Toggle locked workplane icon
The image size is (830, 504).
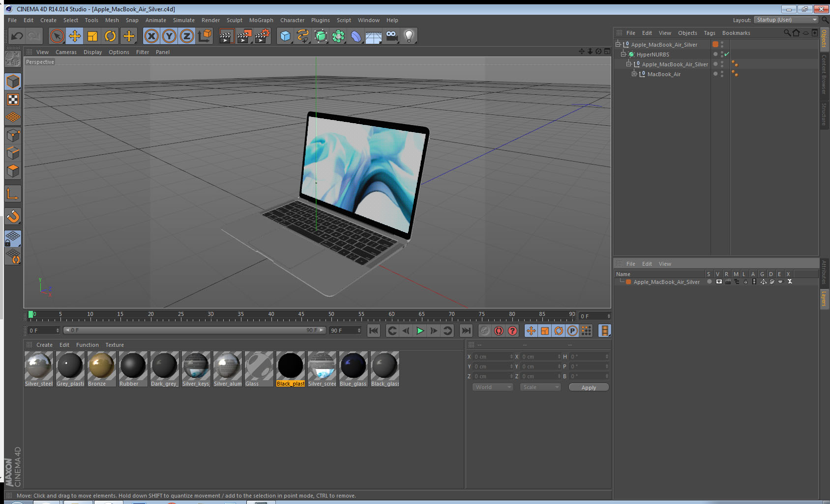coord(13,239)
